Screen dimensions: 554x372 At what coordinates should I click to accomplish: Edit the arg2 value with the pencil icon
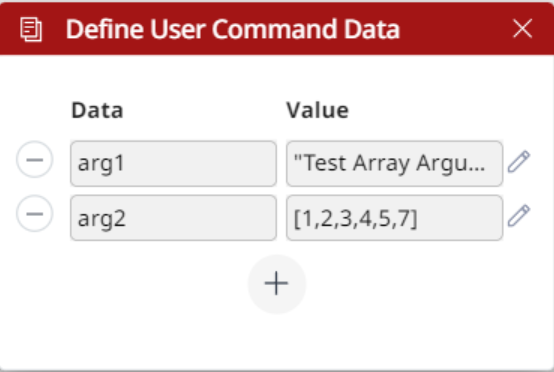tap(519, 215)
